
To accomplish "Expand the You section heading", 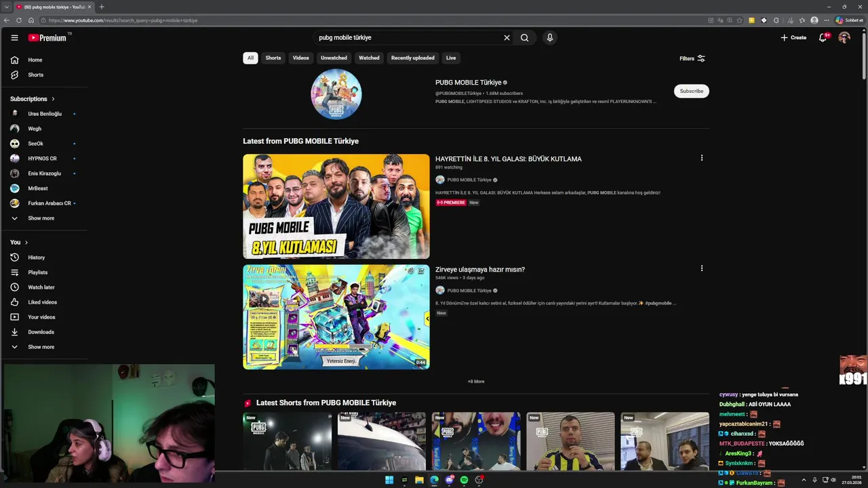I will 19,243.
